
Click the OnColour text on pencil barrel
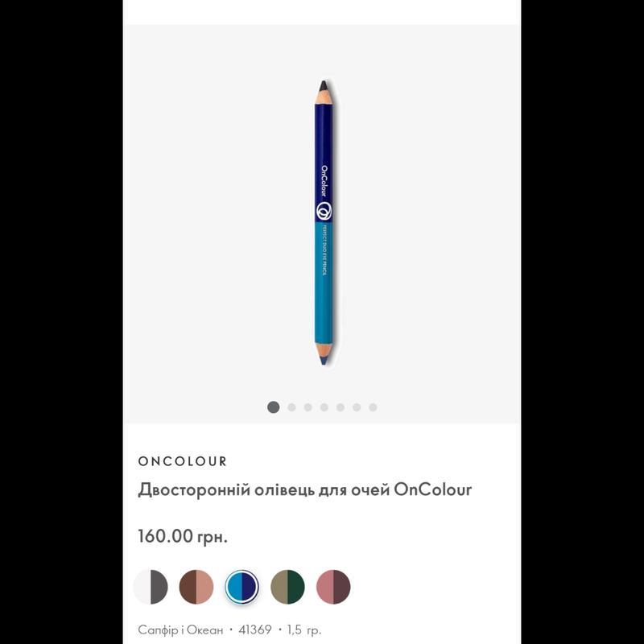(324, 180)
